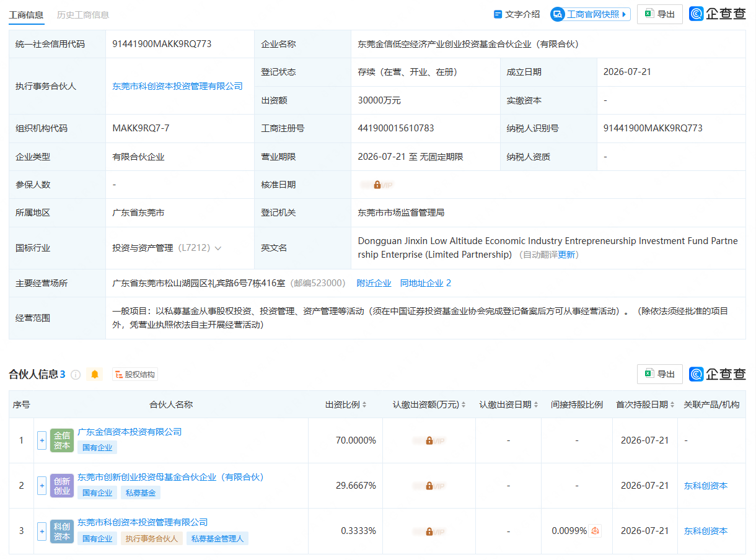Click the icon next to 0.0099% indirect ratio

pos(595,531)
